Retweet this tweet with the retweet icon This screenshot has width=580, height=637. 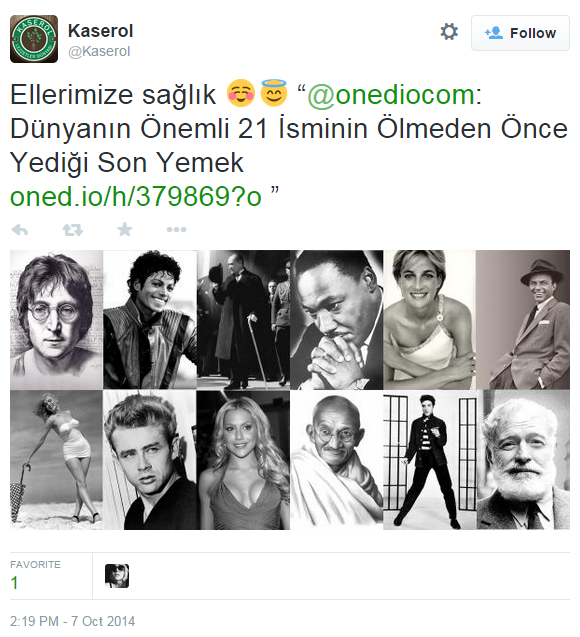[x=73, y=230]
